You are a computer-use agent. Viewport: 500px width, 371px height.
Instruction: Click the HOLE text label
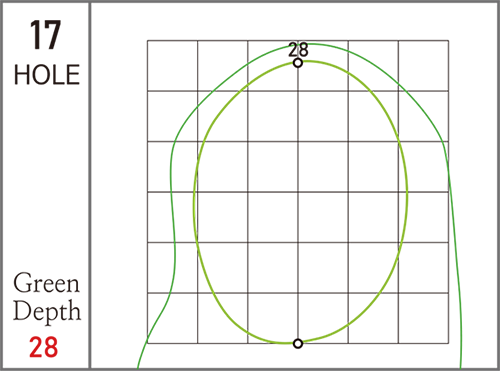pos(47,75)
